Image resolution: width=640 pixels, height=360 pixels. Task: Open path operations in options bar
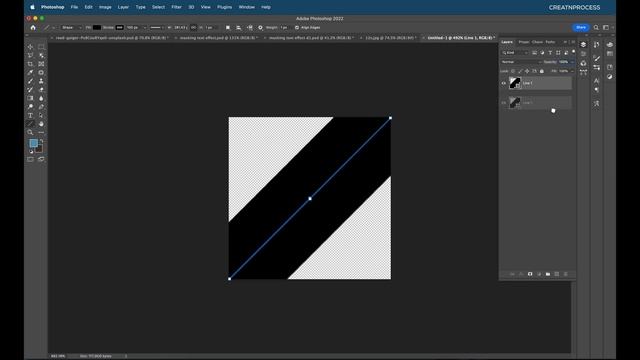(228, 27)
